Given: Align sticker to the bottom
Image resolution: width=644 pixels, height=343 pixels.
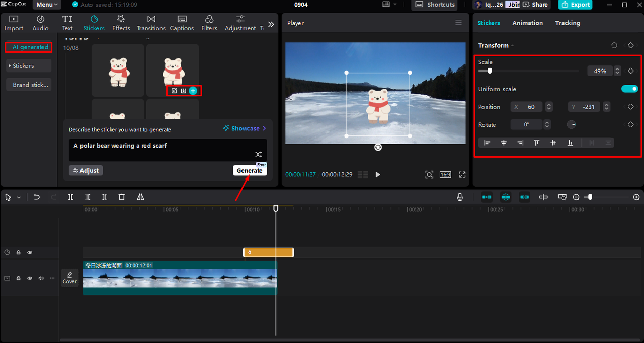Looking at the screenshot, I should tap(570, 143).
